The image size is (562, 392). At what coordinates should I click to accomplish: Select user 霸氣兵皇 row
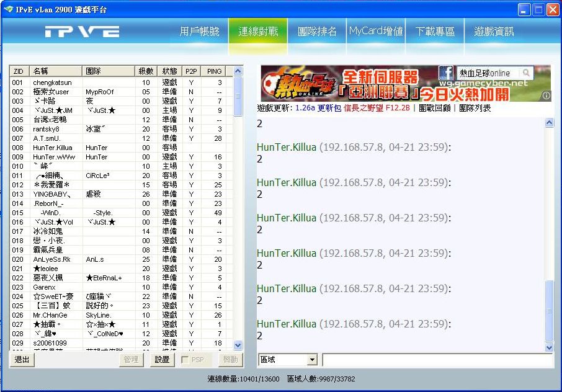[x=121, y=250]
